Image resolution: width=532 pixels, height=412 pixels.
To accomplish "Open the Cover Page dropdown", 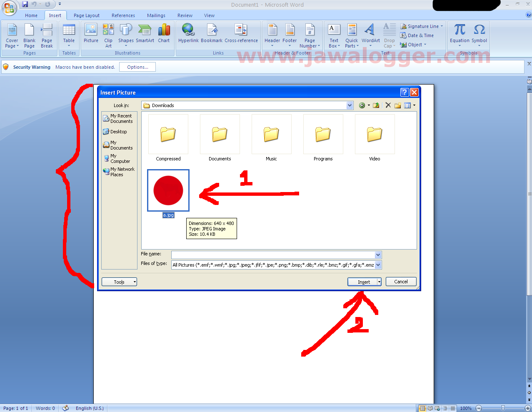I will pyautogui.click(x=12, y=35).
